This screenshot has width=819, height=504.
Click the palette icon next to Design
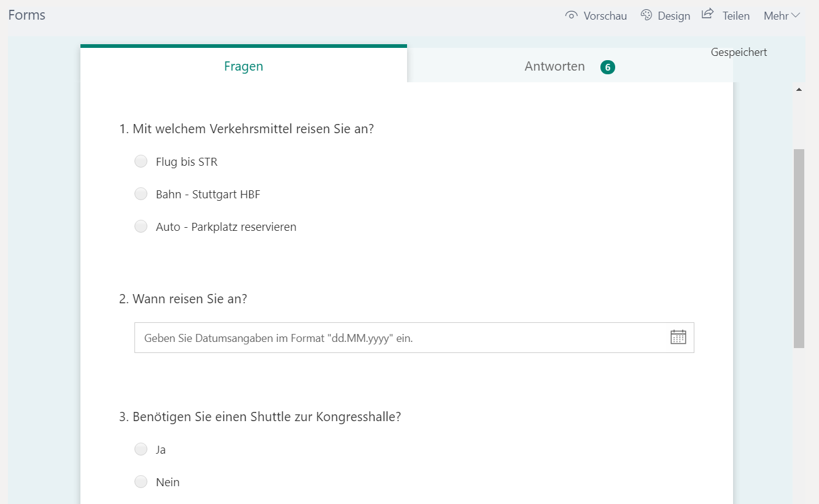pos(646,15)
